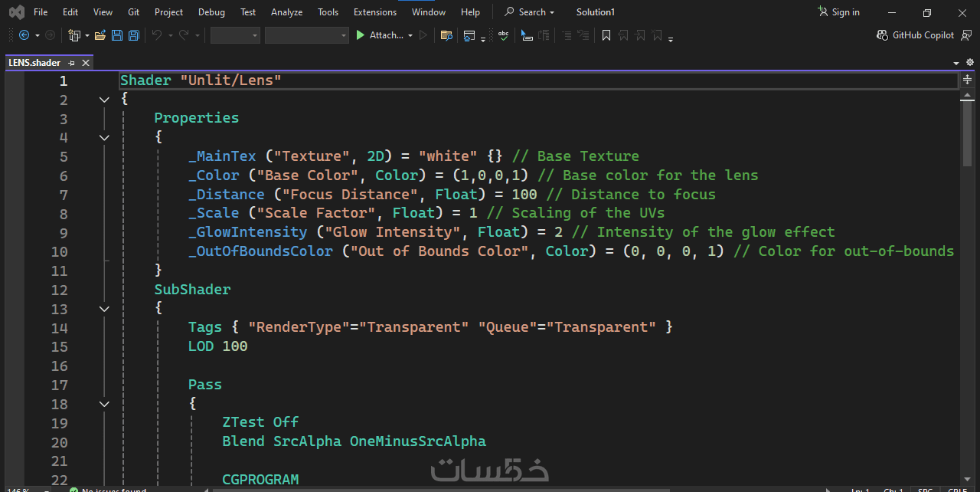The image size is (980, 492).
Task: Open the standard toolbar overflow options arrow
Action: tap(483, 40)
